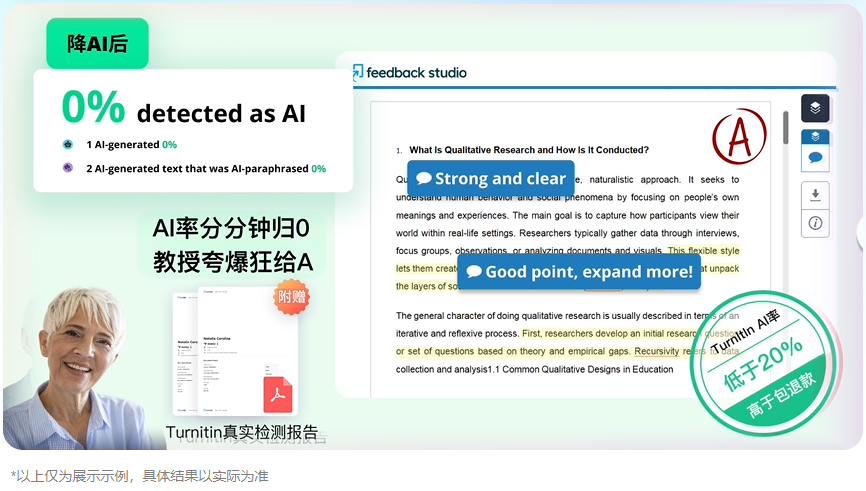866x491 pixels.
Task: Click the 'AI率分分钟归0' text
Action: (x=231, y=228)
